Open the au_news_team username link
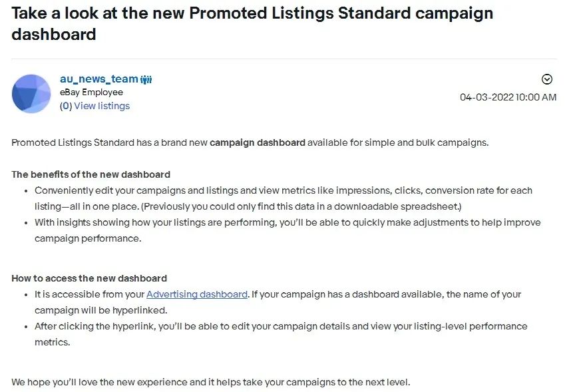567x392 pixels. coord(98,79)
